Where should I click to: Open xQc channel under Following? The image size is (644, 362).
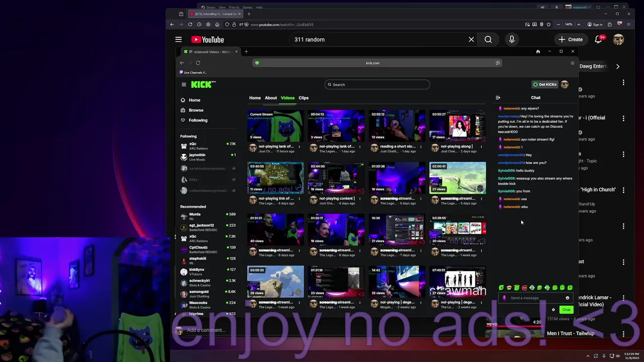[208, 146]
